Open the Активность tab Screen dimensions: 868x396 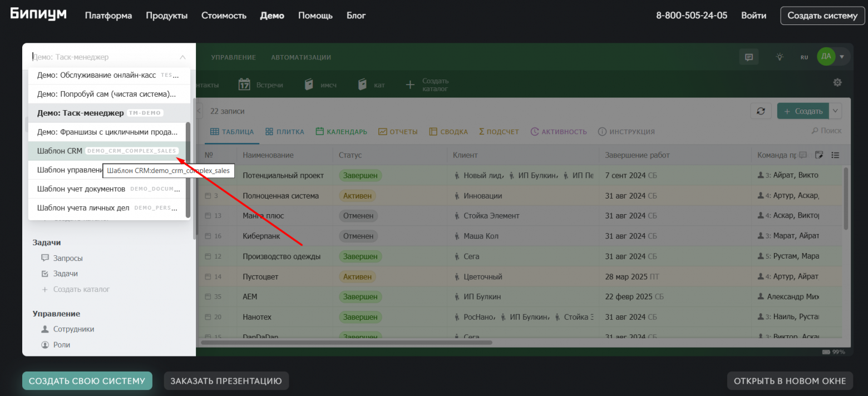[x=559, y=132]
